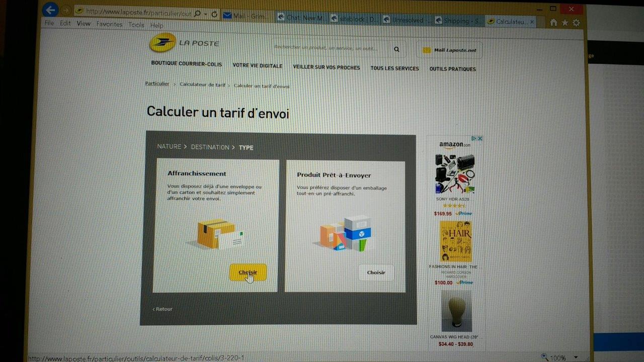Screen dimensions: 644x362
Task: Open the View menu
Action: coord(84,24)
